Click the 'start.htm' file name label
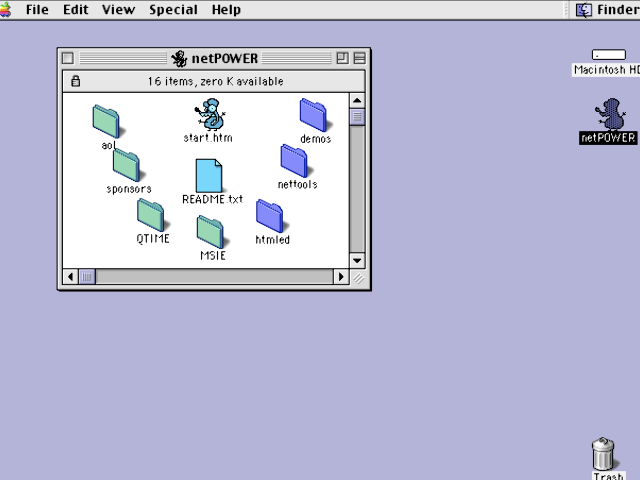 (208, 138)
